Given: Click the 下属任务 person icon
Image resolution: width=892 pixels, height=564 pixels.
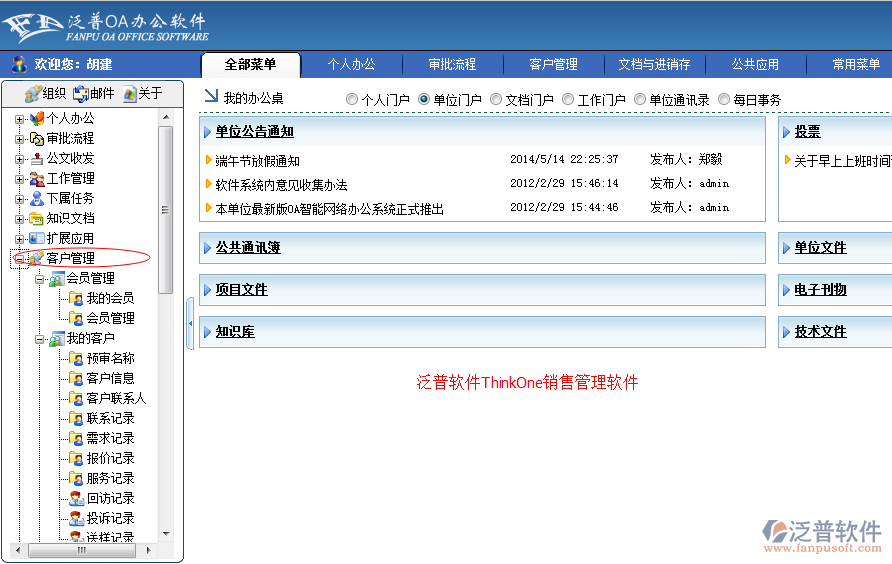Looking at the screenshot, I should (36, 199).
